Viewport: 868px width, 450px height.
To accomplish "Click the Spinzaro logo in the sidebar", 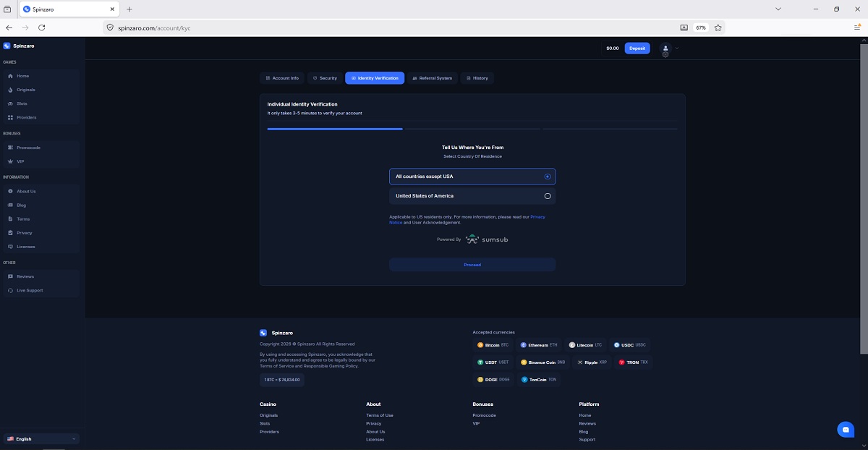I will coord(7,46).
